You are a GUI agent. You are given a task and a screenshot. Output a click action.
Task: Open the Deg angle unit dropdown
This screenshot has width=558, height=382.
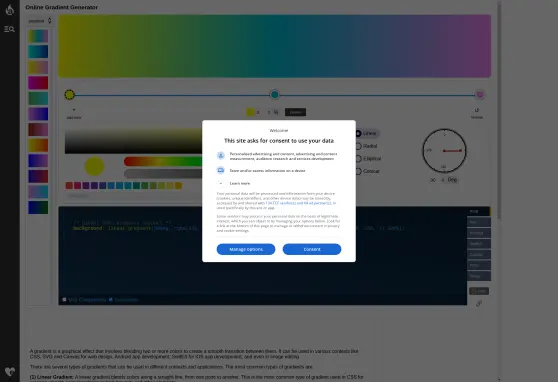pos(452,180)
